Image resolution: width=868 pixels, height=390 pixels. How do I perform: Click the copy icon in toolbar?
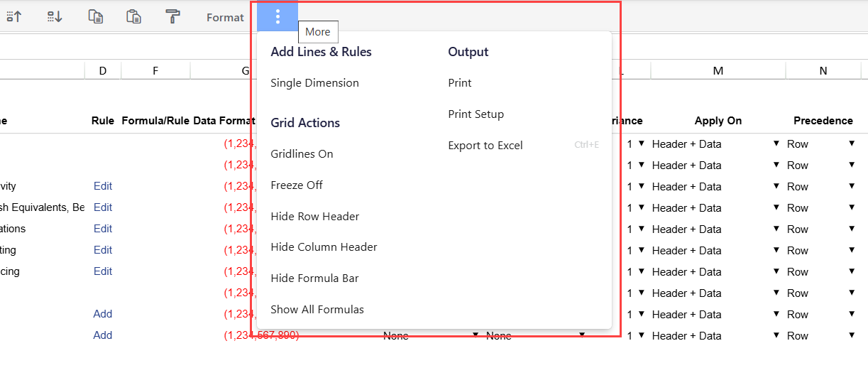(95, 17)
